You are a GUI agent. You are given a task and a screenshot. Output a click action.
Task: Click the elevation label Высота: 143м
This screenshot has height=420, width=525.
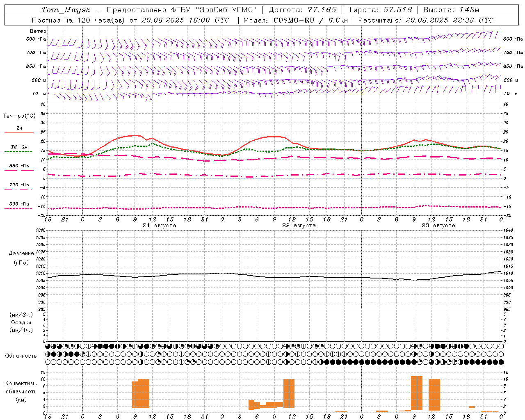click(451, 10)
